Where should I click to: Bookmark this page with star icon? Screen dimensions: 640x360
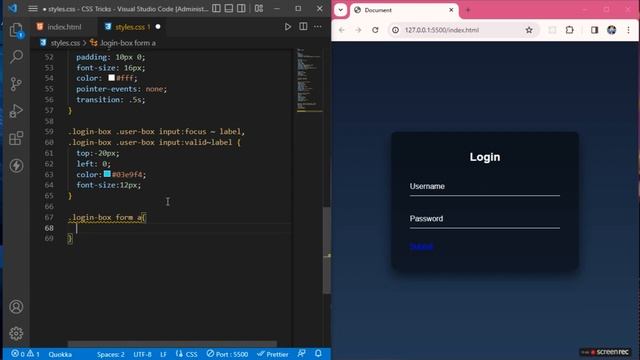[x=529, y=30]
